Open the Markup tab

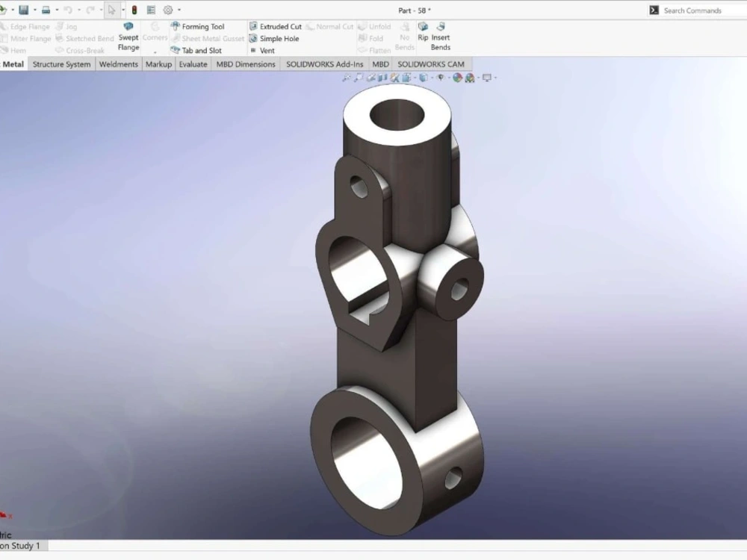pyautogui.click(x=158, y=63)
